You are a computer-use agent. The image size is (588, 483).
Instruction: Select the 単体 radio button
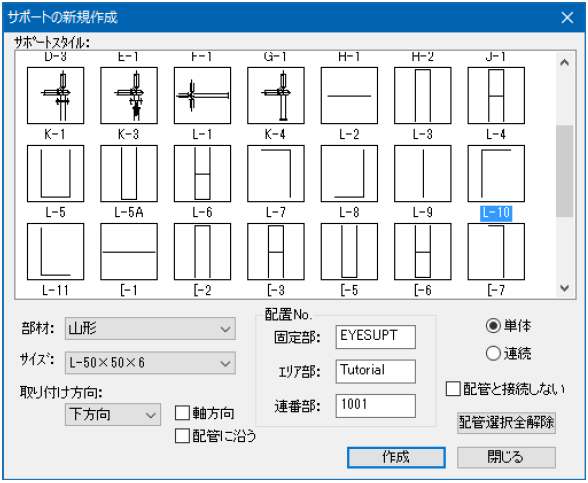[x=493, y=326]
